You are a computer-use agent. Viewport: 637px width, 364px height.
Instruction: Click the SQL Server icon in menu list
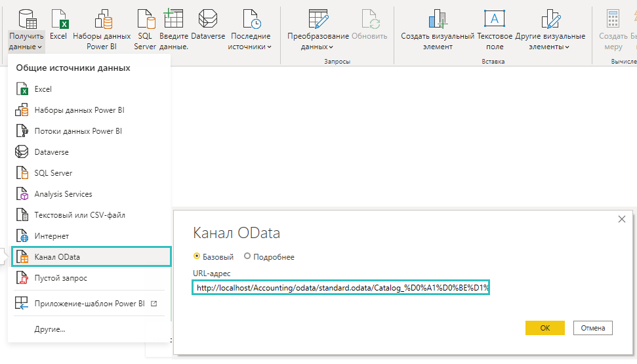pyautogui.click(x=22, y=172)
